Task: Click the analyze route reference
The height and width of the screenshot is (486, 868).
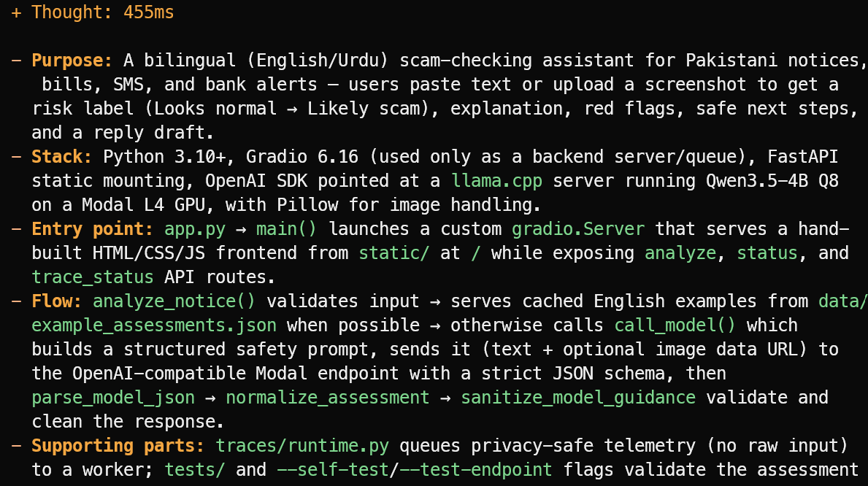Action: [x=680, y=253]
